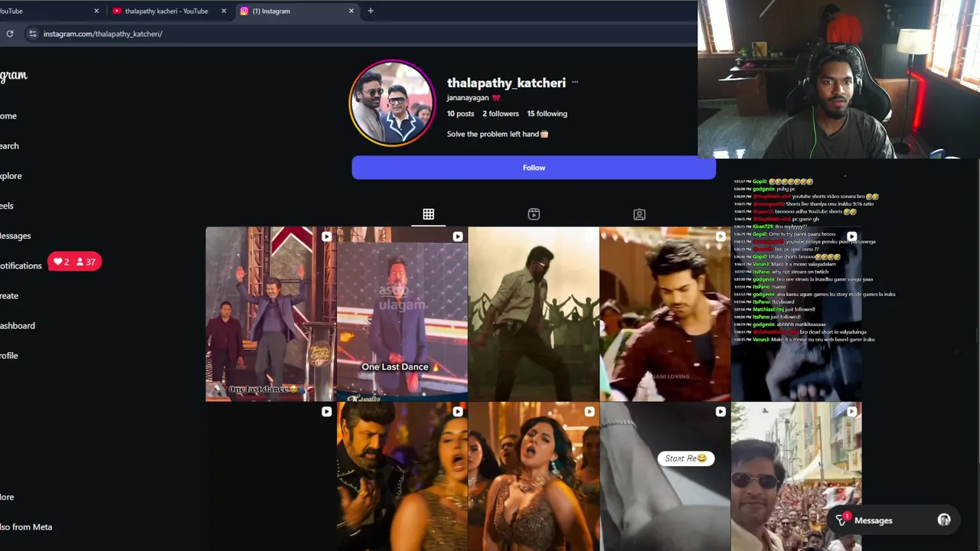Reload the Instagram page
This screenshot has height=551, width=980.
pos(10,34)
